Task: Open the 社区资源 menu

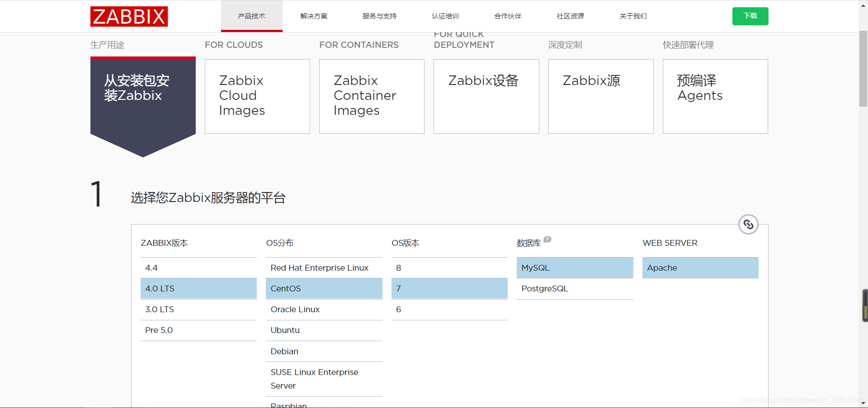Action: tap(570, 16)
